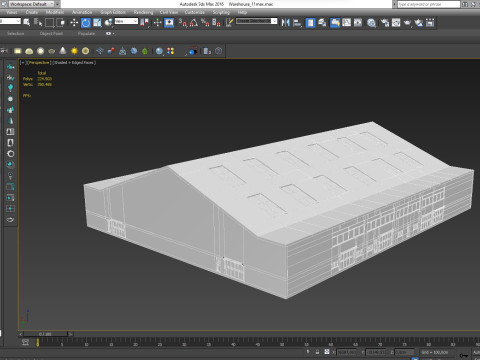Expand the search field history arrow

click(x=395, y=4)
